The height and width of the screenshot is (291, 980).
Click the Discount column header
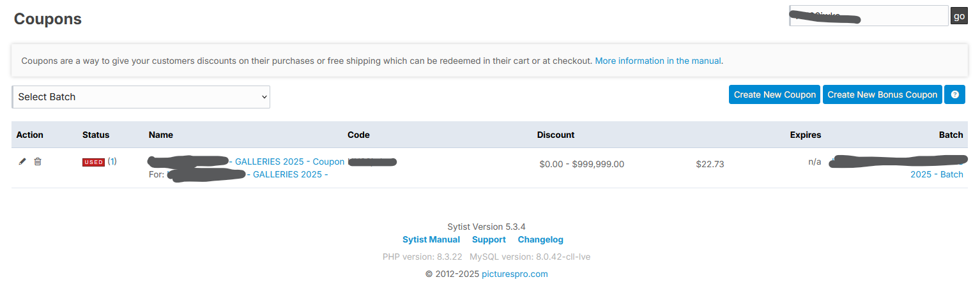[556, 135]
